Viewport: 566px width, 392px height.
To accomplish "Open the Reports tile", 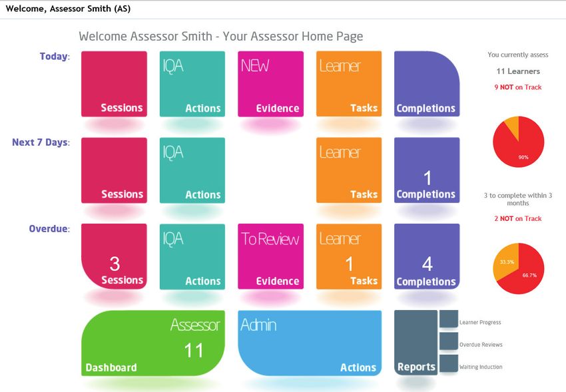I will 416,343.
